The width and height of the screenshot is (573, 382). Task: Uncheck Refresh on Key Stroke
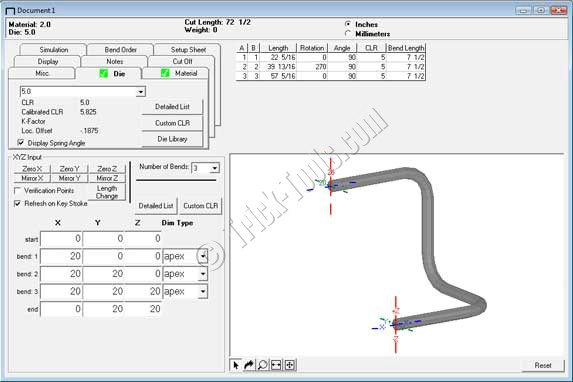[17, 203]
